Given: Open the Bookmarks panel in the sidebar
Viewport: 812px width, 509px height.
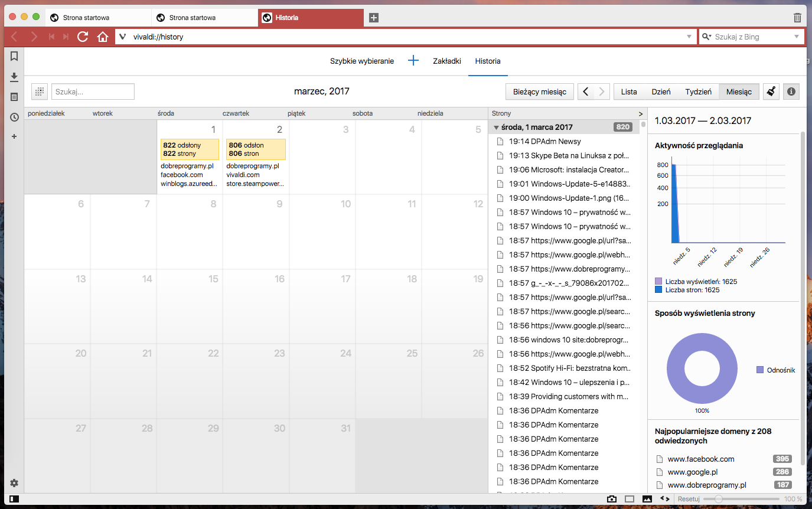Looking at the screenshot, I should pyautogui.click(x=14, y=57).
